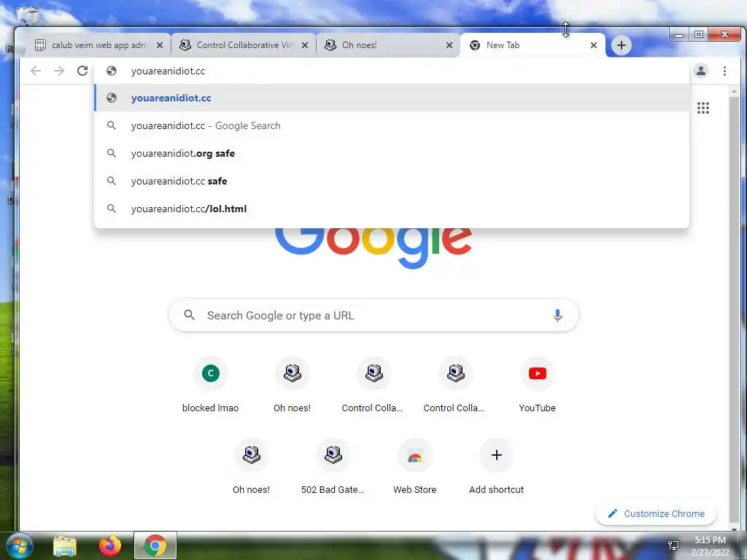Close the New Tab tab
The width and height of the screenshot is (747, 560).
click(594, 45)
